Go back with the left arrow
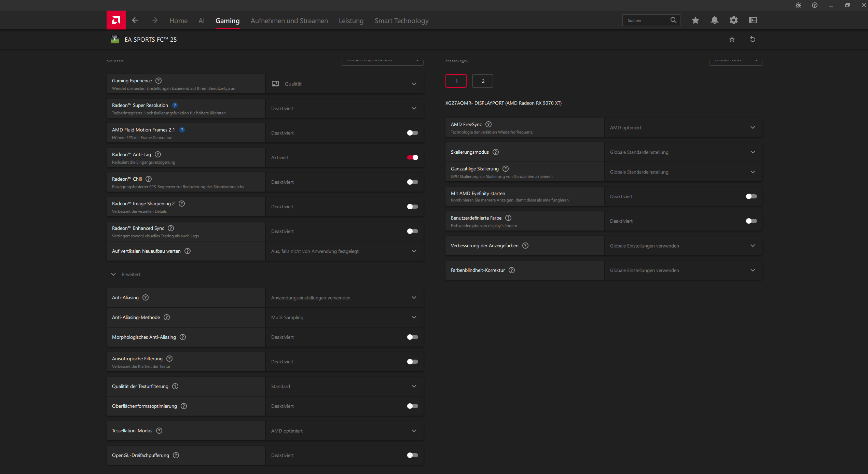This screenshot has height=474, width=868. [x=135, y=20]
